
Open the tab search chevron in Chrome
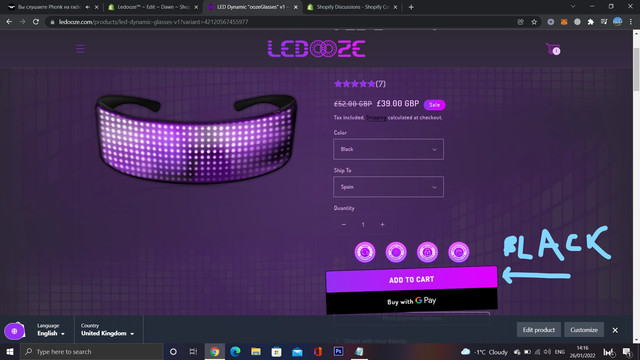[573, 7]
